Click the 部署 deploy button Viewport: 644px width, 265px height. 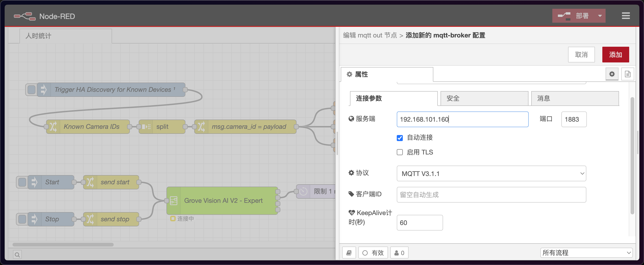pos(573,16)
